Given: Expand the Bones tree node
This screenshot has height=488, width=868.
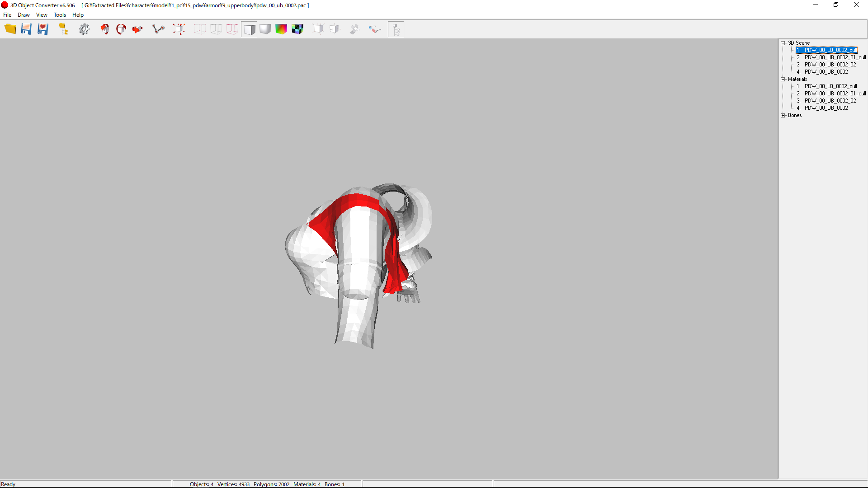Looking at the screenshot, I should (x=783, y=115).
